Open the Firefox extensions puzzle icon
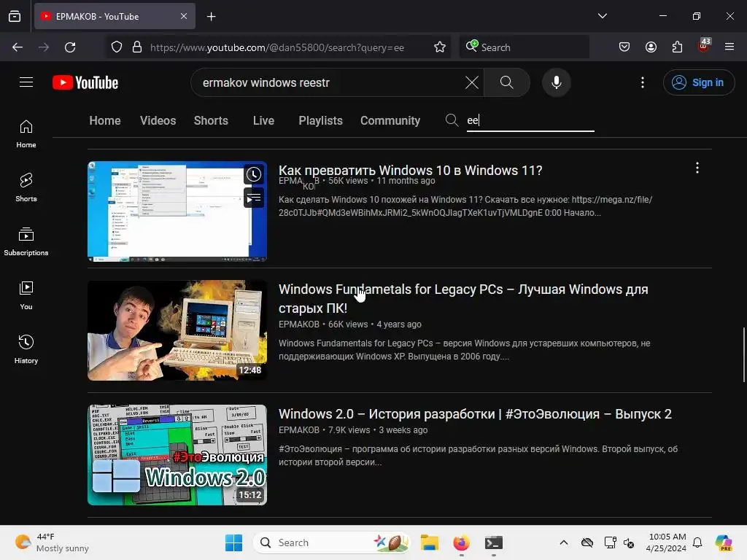Screen dimensions: 747x560 [677, 47]
